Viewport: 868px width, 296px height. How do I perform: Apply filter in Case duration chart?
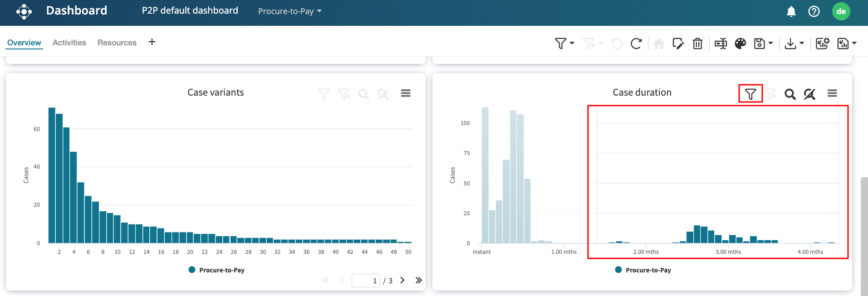(x=750, y=94)
